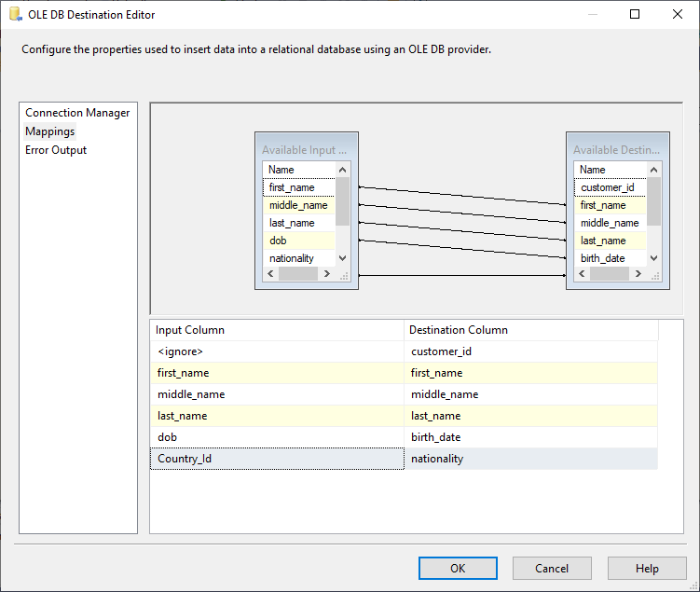Open Country_Id input column dropdown cell

(277, 459)
